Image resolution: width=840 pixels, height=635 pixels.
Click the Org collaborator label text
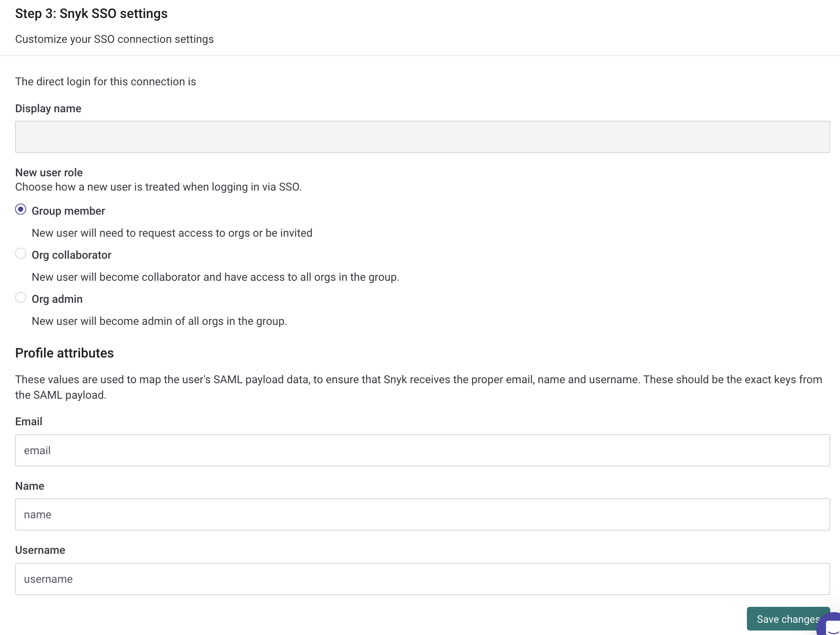click(x=71, y=255)
